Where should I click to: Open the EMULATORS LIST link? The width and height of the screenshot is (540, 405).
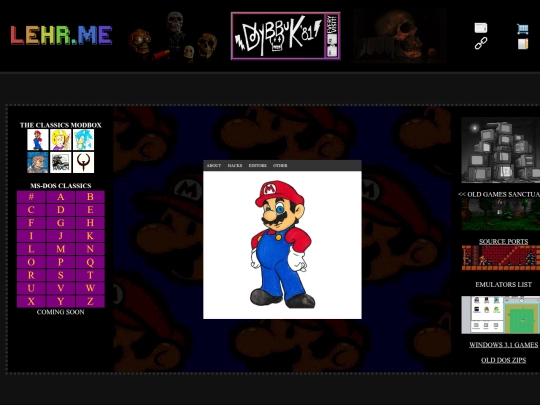point(503,284)
